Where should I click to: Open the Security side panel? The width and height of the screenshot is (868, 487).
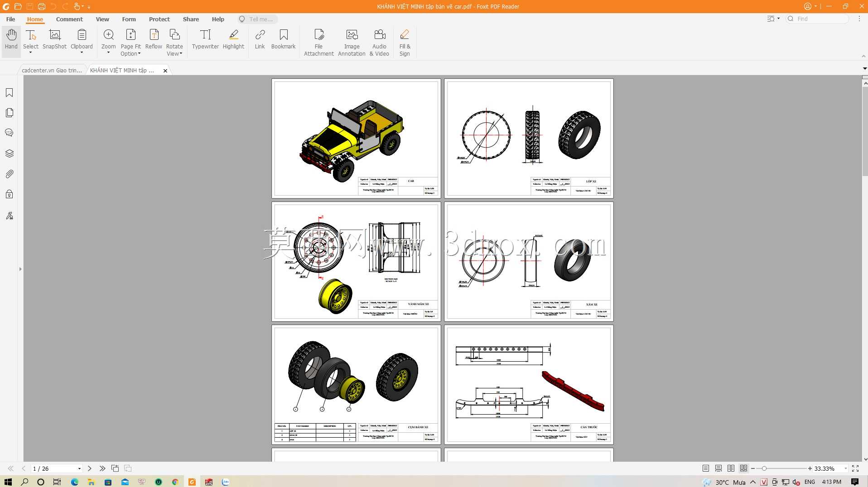(x=9, y=194)
